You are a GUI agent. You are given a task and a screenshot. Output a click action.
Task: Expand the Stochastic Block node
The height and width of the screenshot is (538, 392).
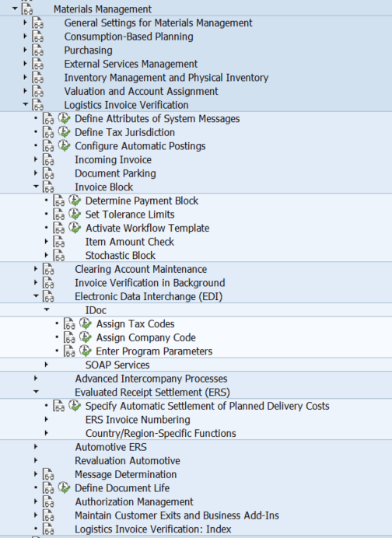pos(47,255)
